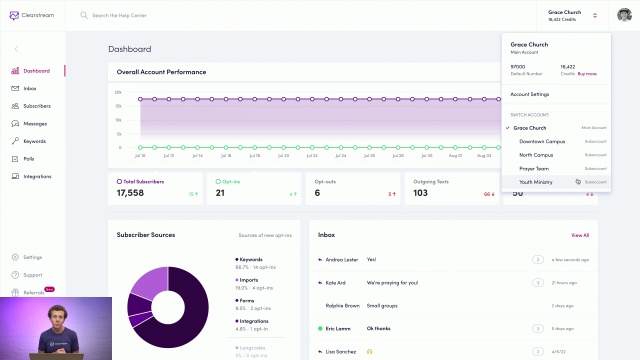
Task: Click reply arrow icon beside Andrea Lester
Action: (320, 260)
